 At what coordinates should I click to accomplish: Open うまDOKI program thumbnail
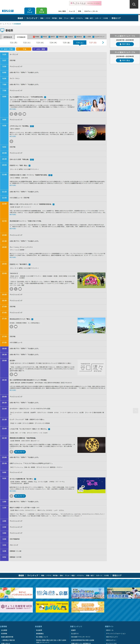(x=91, y=280)
